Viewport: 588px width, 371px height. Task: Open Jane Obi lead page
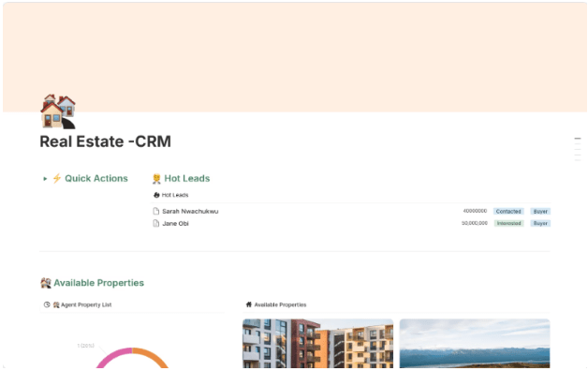pyautogui.click(x=175, y=223)
